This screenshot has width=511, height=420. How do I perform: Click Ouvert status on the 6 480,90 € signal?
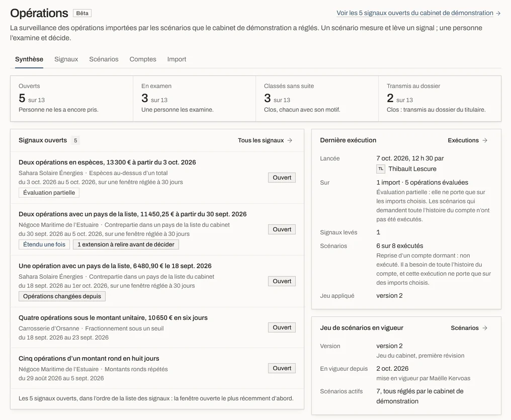(x=282, y=281)
